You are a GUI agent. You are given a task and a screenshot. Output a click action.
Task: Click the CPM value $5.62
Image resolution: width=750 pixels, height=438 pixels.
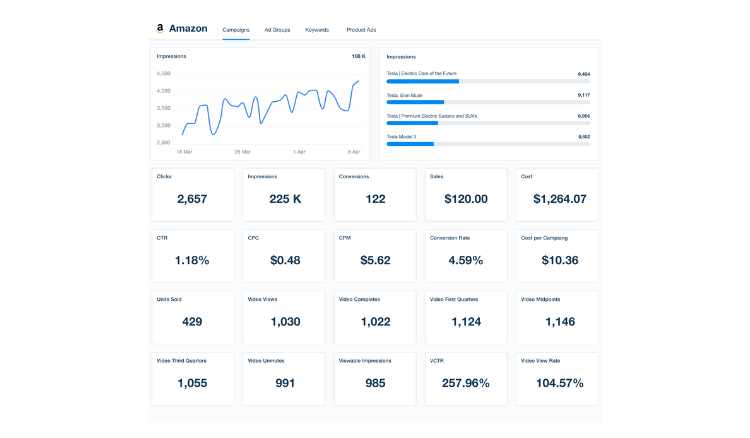coord(375,260)
